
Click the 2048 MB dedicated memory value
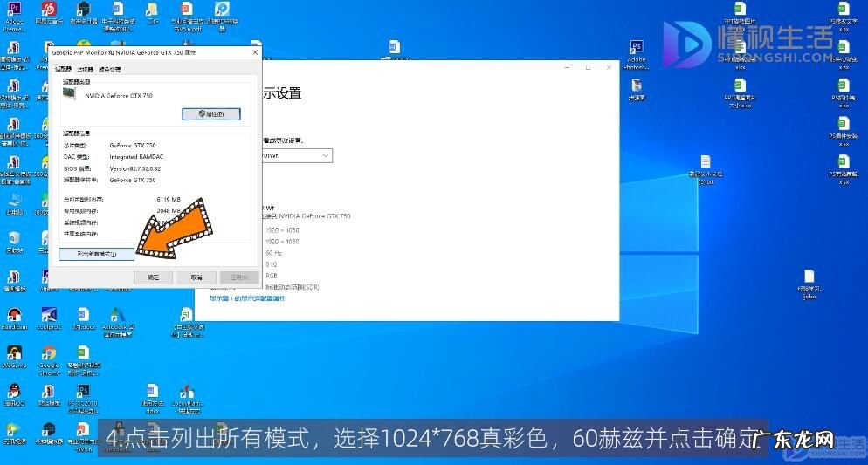click(169, 211)
